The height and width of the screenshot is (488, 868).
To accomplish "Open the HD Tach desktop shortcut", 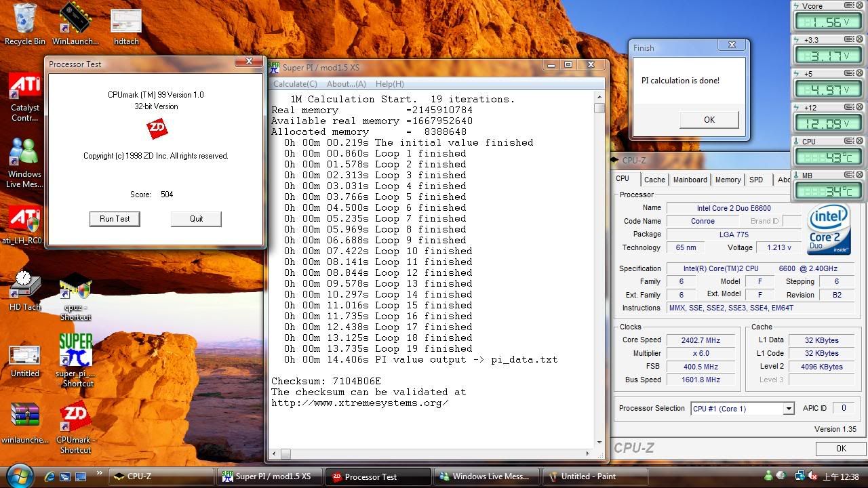I will point(24,290).
